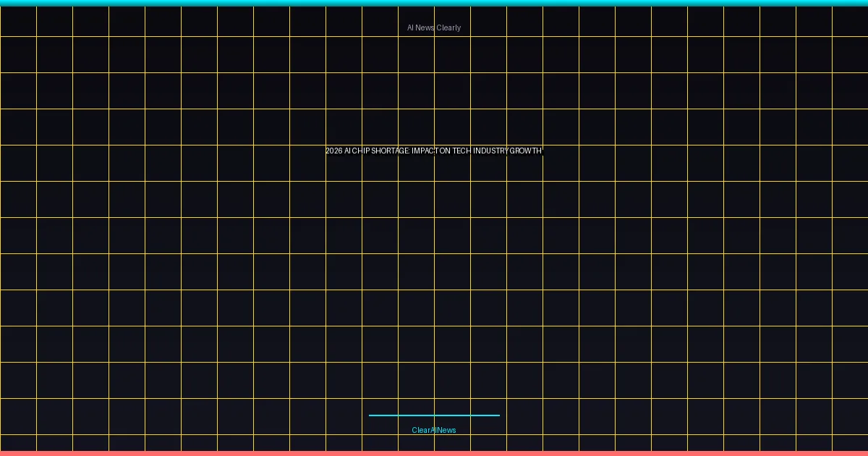Click the "AI News Clearly" header text
The image size is (868, 456).
[434, 28]
